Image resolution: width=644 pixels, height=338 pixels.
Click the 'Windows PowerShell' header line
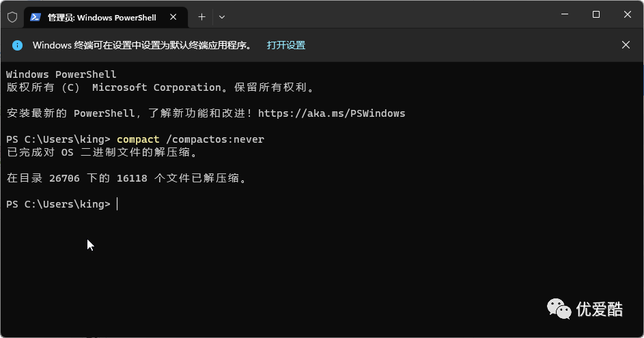(x=61, y=74)
